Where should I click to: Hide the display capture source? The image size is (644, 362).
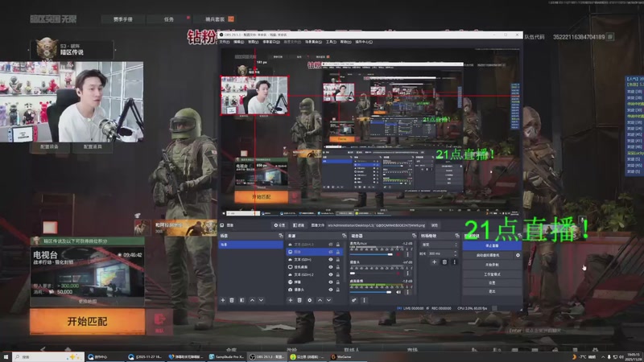[331, 267]
